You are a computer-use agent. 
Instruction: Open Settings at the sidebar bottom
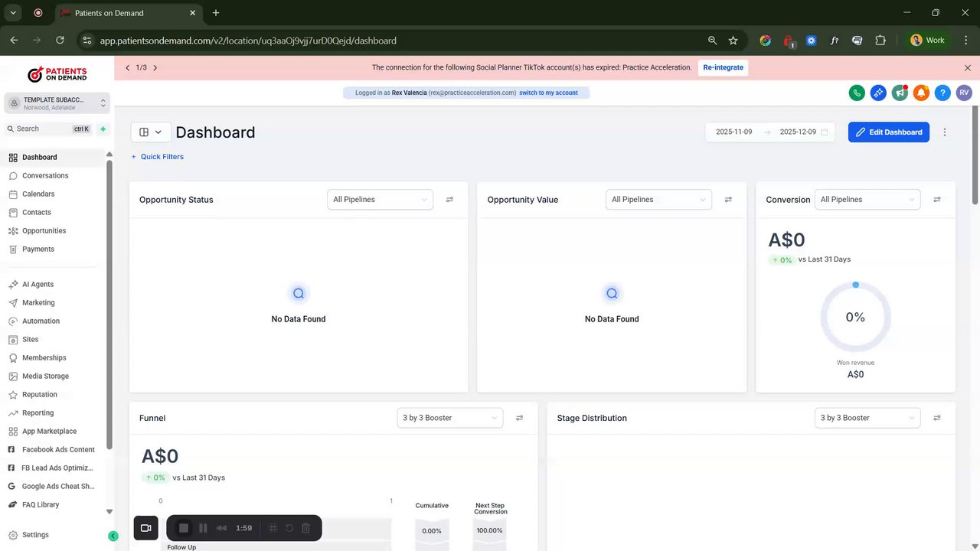35,535
